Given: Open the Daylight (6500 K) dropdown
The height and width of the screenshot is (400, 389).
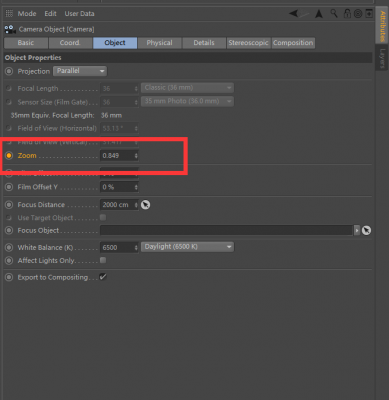Looking at the screenshot, I should 187,247.
